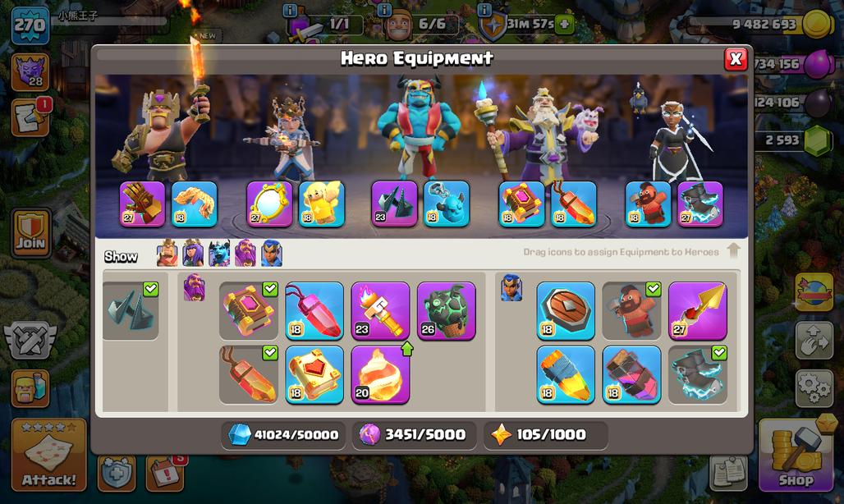
Task: Open the Settings gear icon
Action: [814, 387]
